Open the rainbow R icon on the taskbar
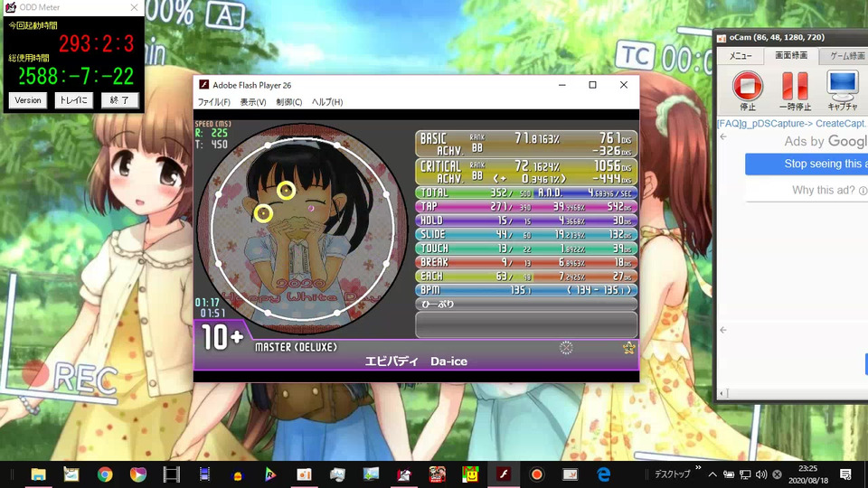 [270, 474]
